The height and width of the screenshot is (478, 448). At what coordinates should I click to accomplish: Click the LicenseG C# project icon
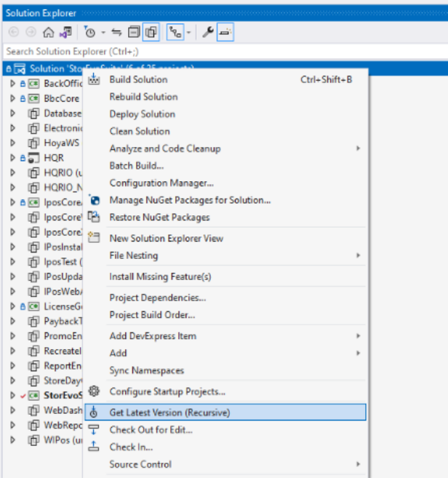[x=33, y=306]
